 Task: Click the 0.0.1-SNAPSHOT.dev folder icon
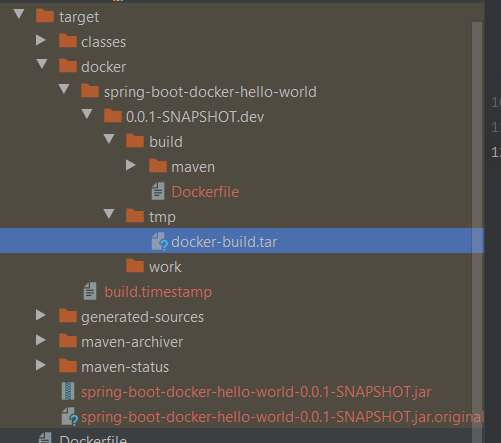click(x=113, y=116)
